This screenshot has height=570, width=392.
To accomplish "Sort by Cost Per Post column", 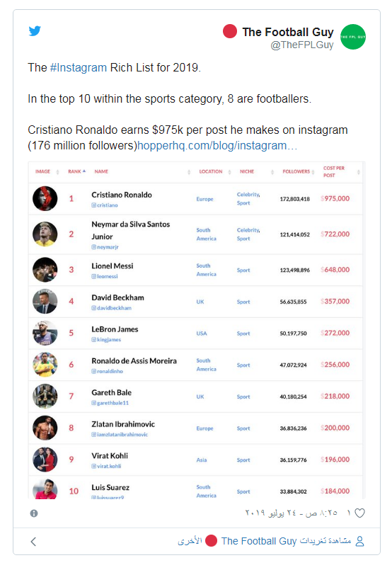I will [341, 171].
